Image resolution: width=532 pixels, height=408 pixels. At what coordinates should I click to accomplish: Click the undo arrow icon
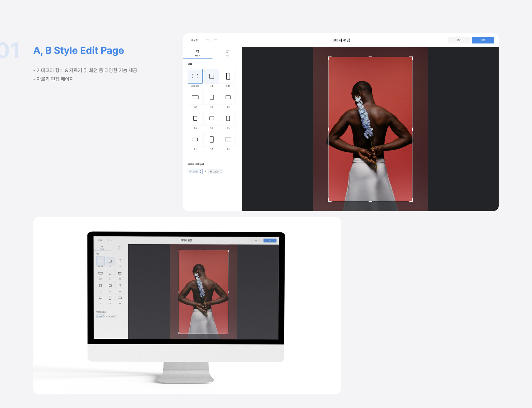point(208,40)
